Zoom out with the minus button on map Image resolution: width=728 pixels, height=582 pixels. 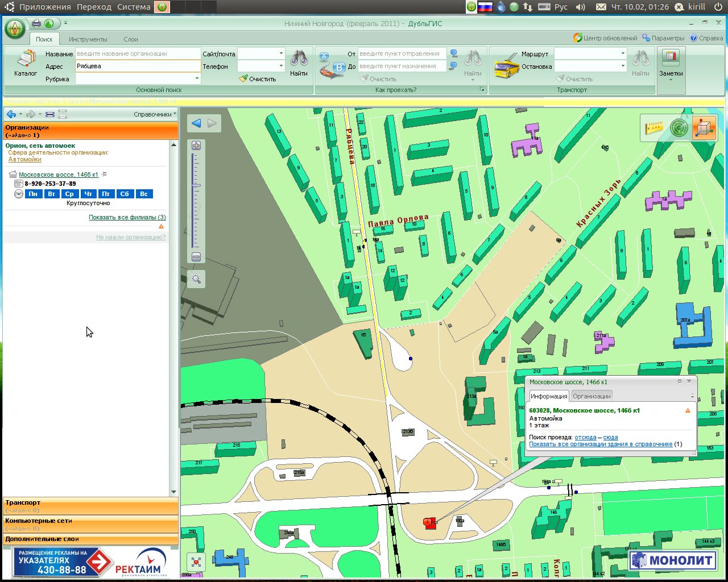pyautogui.click(x=196, y=257)
